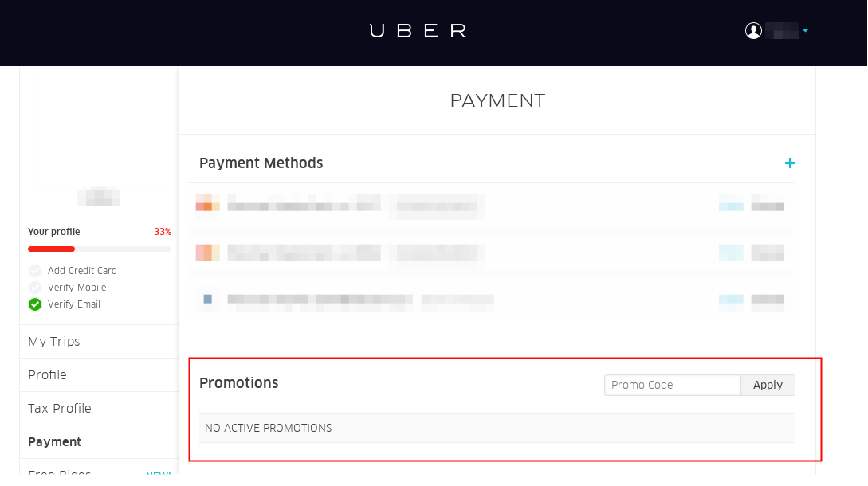Open My Trips in the sidebar

pos(54,342)
